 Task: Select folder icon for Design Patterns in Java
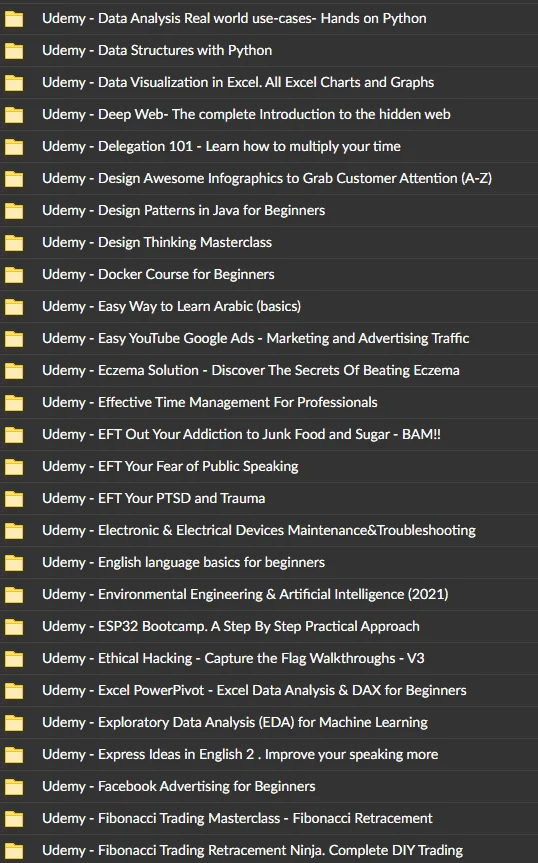(x=14, y=211)
